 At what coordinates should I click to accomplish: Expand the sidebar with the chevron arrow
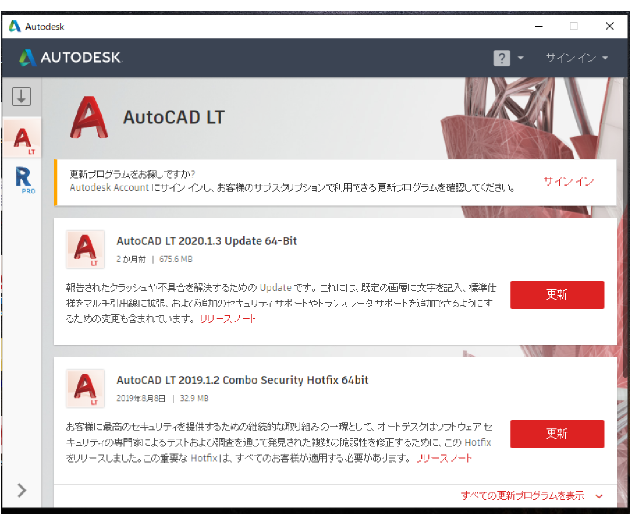(22, 490)
